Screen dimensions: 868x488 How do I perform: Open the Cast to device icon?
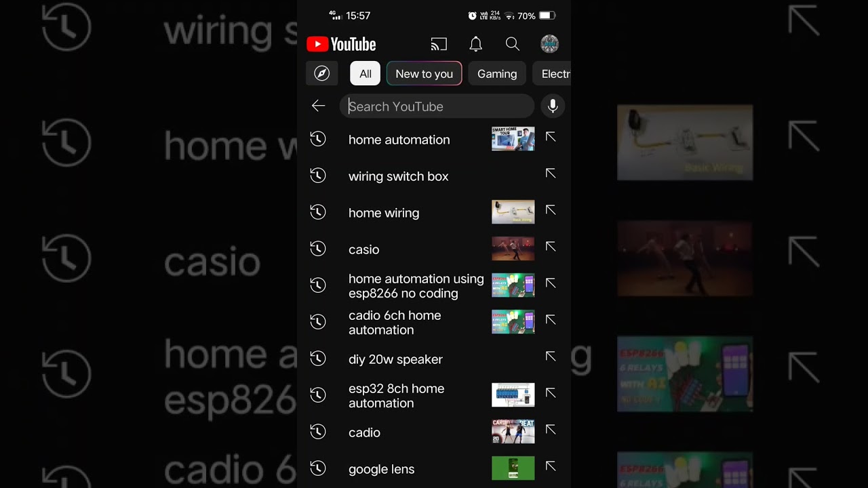click(x=439, y=45)
